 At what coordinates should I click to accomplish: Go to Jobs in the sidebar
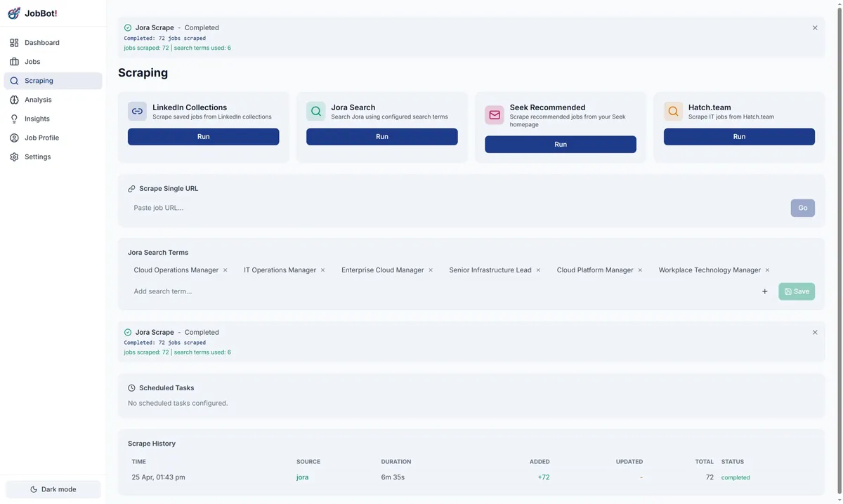53,62
